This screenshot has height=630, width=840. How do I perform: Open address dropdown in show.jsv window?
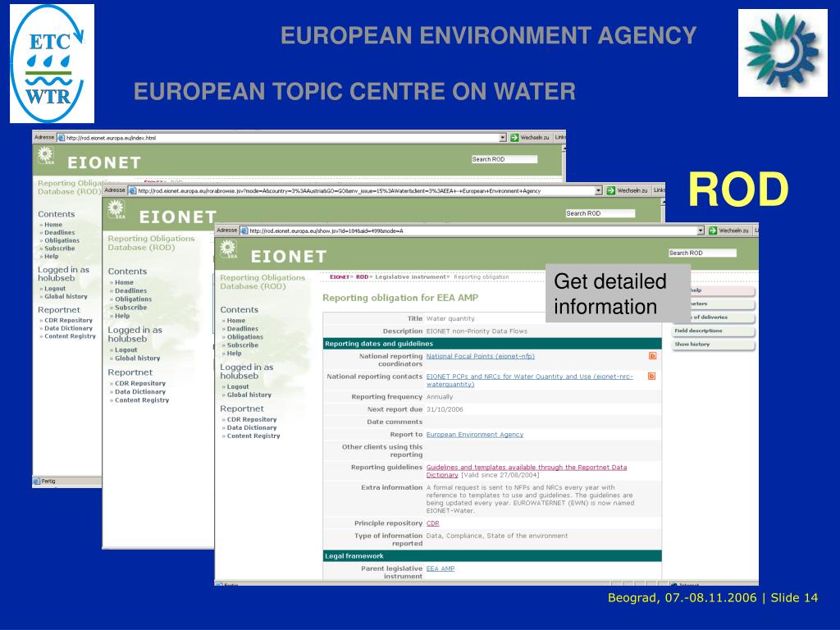click(x=701, y=231)
